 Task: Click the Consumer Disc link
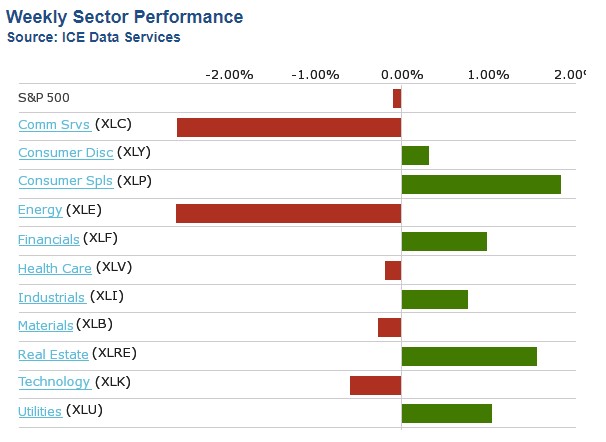pos(65,153)
